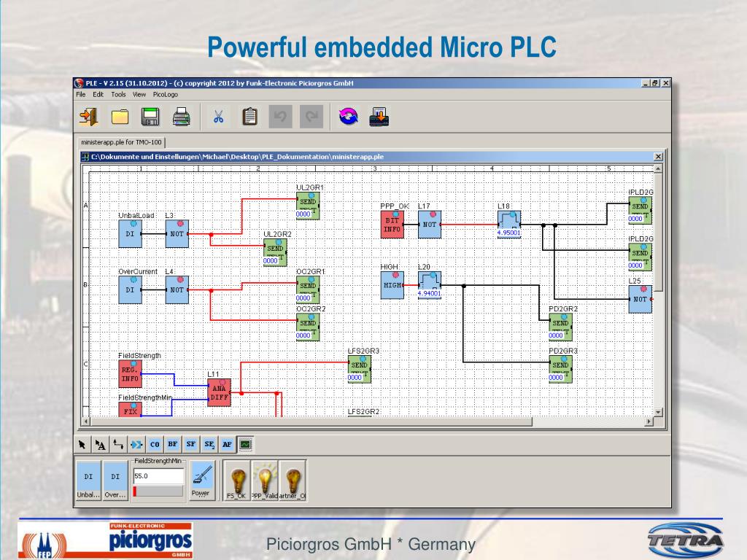Select the FieldStrengthMin FIX block

(130, 410)
